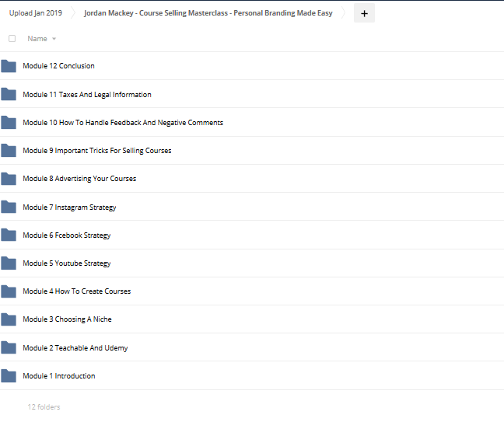Click the folder icon beside Module 10
Viewport: 504px width, 422px height.
click(9, 123)
